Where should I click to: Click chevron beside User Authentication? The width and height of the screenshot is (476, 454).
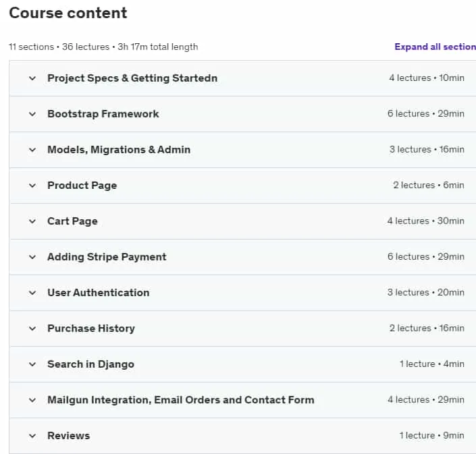pyautogui.click(x=32, y=293)
